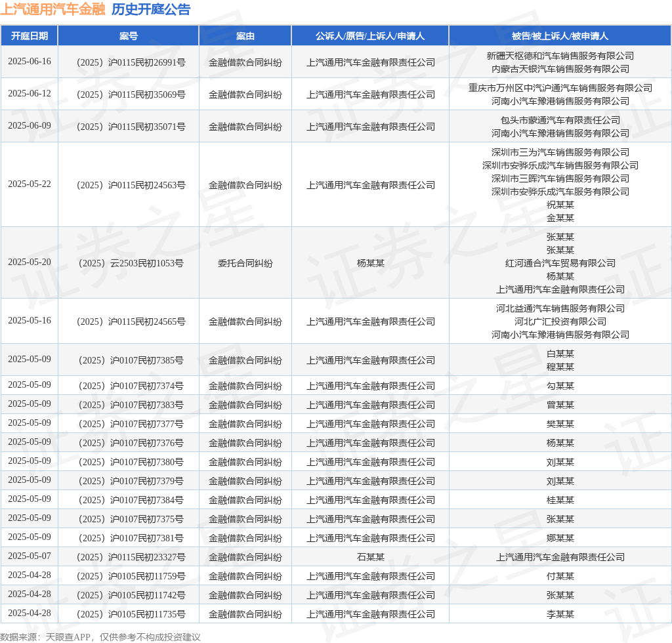Click defendant name 勾某某
The width and height of the screenshot is (672, 643).
[560, 386]
